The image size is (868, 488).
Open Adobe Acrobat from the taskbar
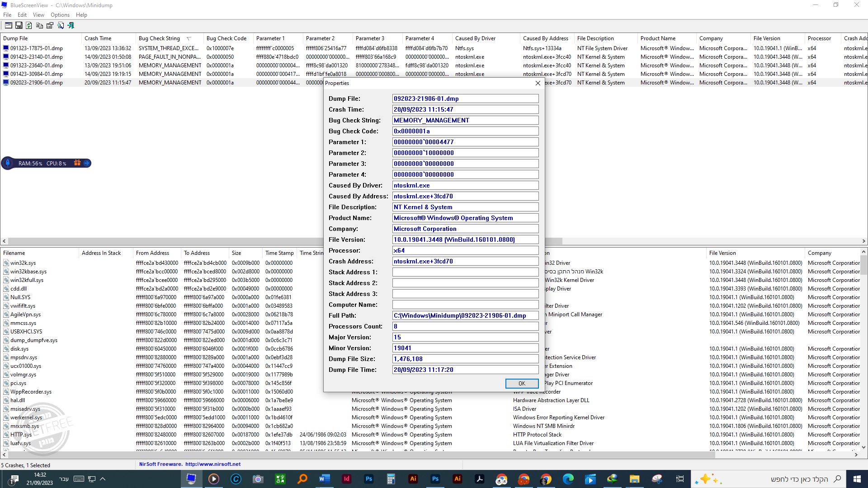point(479,479)
